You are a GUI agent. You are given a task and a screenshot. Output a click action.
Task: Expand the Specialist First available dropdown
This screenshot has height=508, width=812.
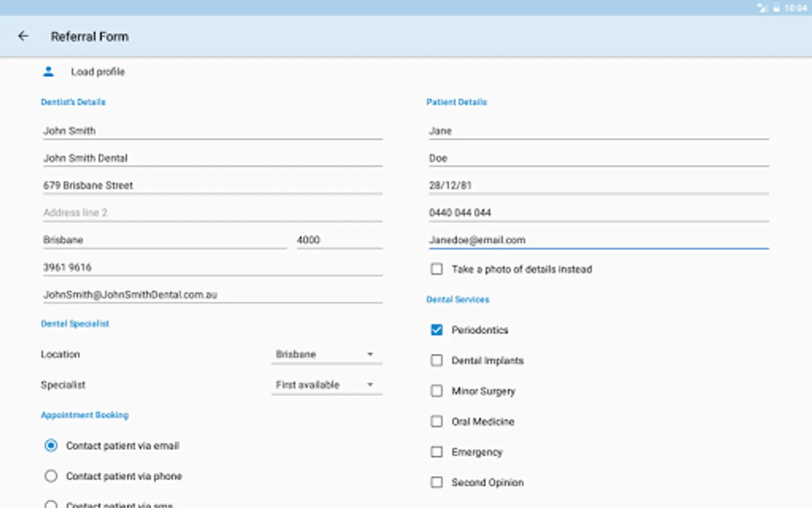click(326, 385)
